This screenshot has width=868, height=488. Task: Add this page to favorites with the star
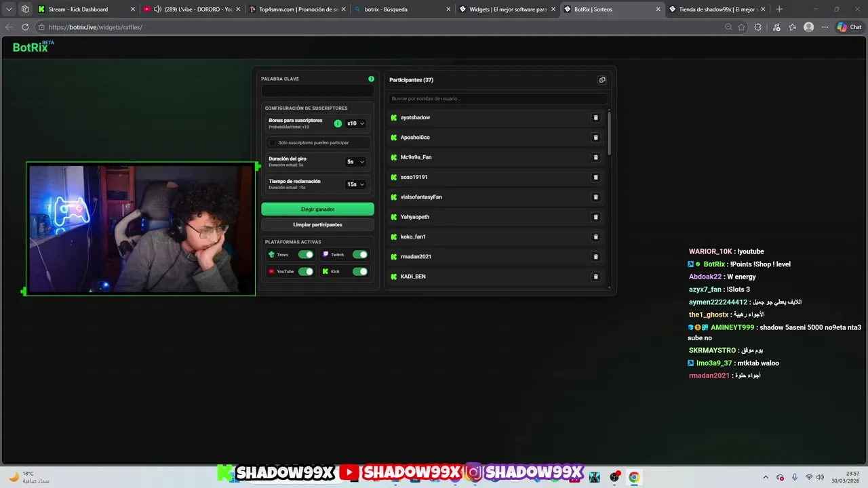pyautogui.click(x=741, y=27)
